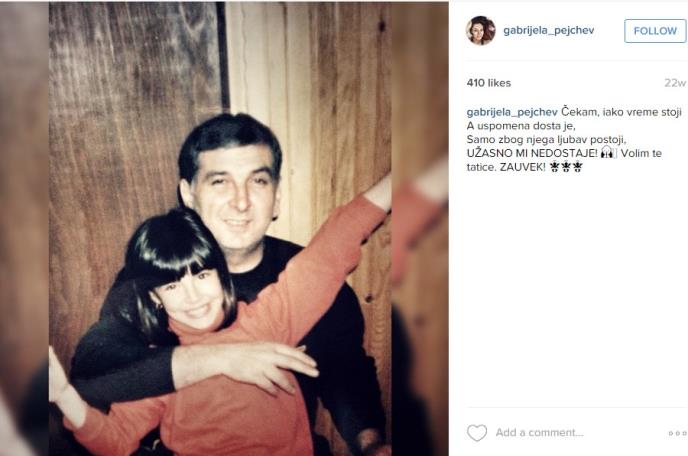Image resolution: width=688 pixels, height=456 pixels.
Task: Click the UŽASNO MI NEDOSTAJE! caption text
Action: (x=532, y=153)
